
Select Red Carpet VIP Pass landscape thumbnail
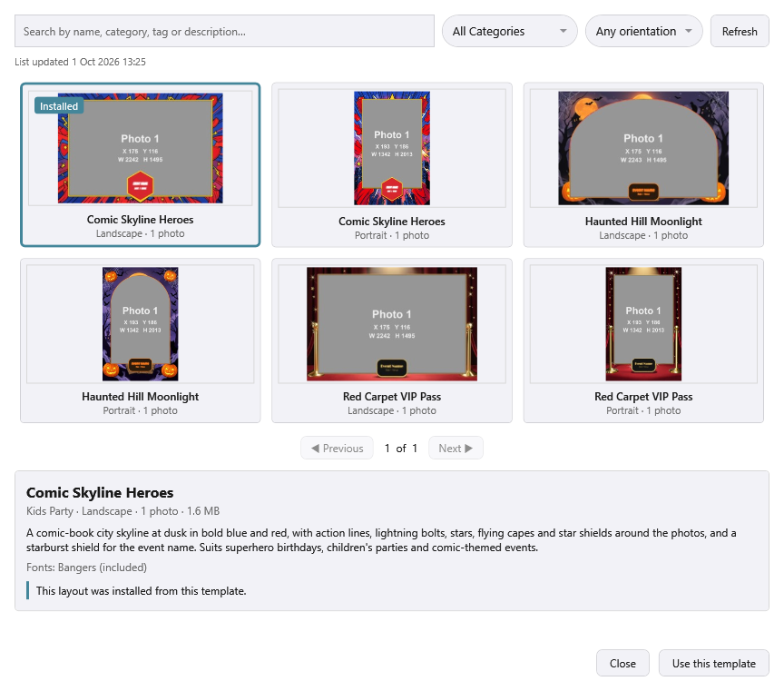click(392, 324)
